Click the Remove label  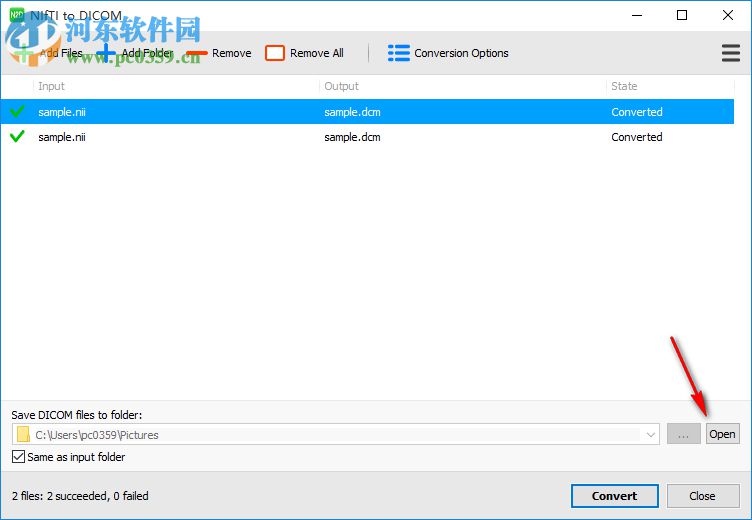(232, 53)
